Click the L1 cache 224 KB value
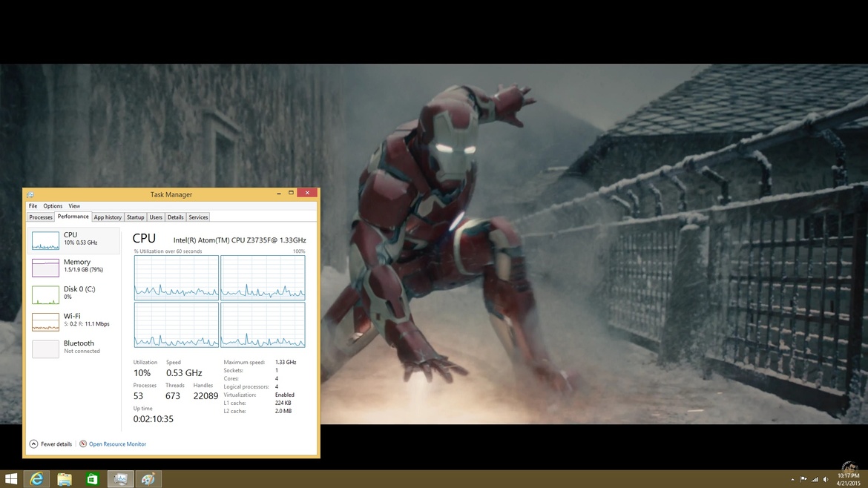Image resolution: width=868 pixels, height=488 pixels. click(x=283, y=403)
